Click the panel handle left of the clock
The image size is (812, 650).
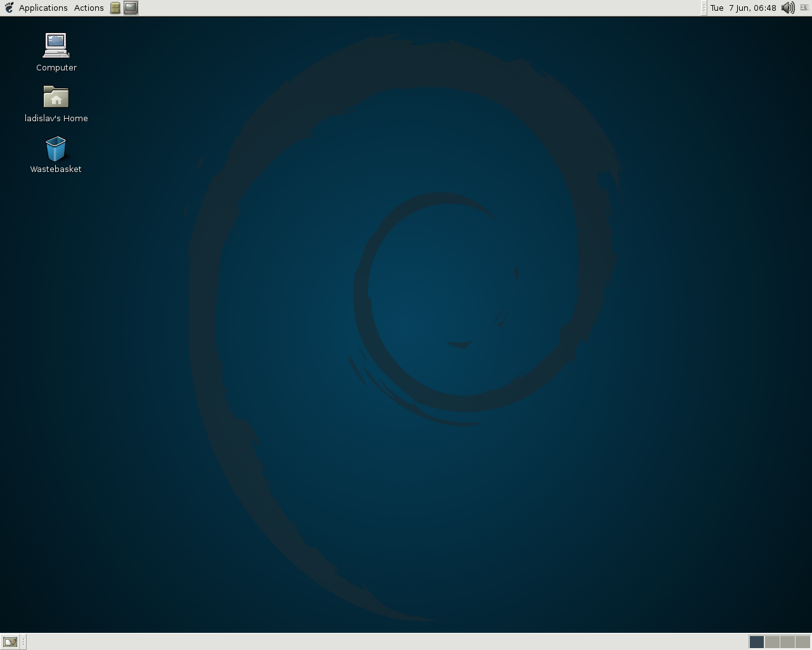click(x=704, y=8)
